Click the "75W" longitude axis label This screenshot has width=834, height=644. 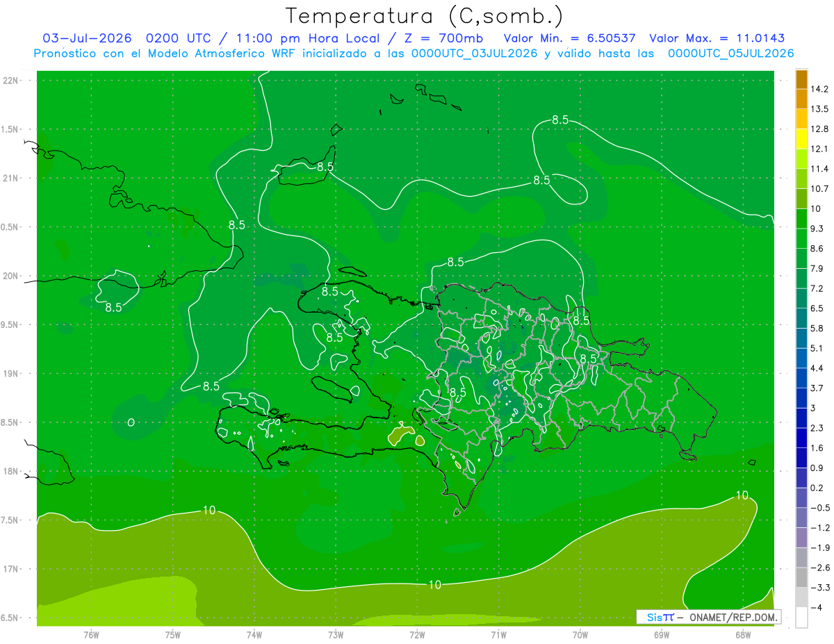point(172,634)
